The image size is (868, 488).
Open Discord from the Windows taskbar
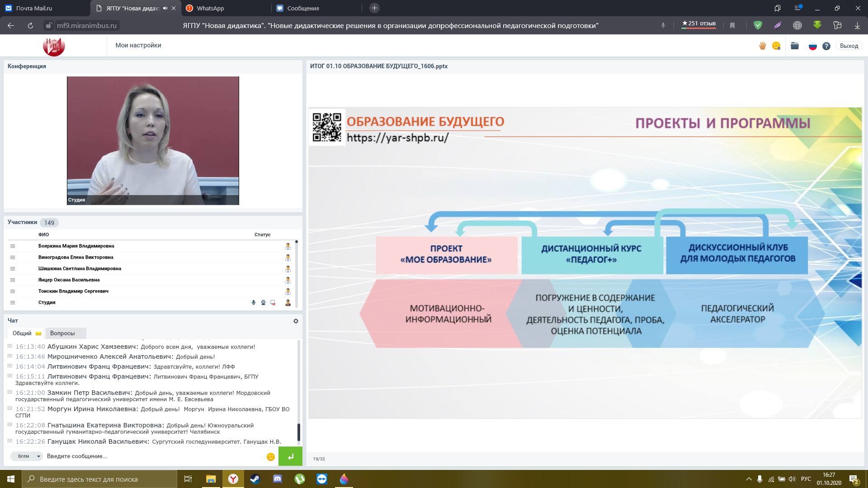click(x=278, y=479)
